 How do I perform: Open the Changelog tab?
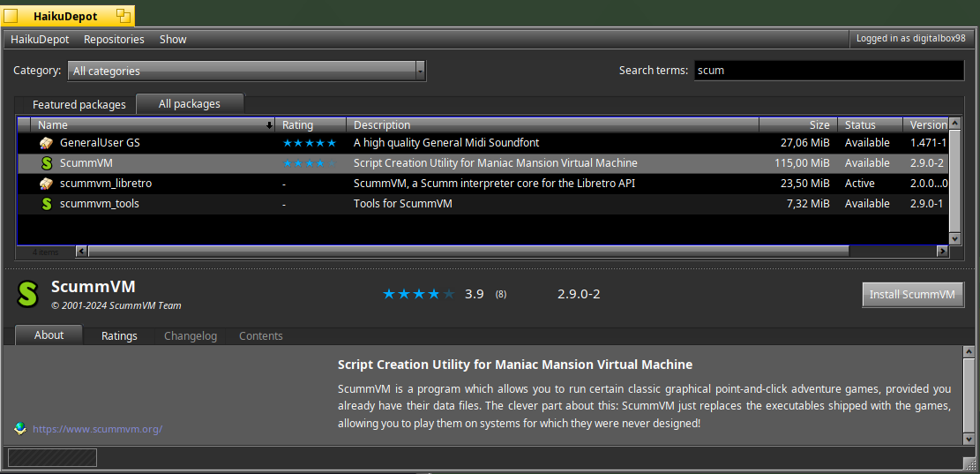click(x=191, y=336)
